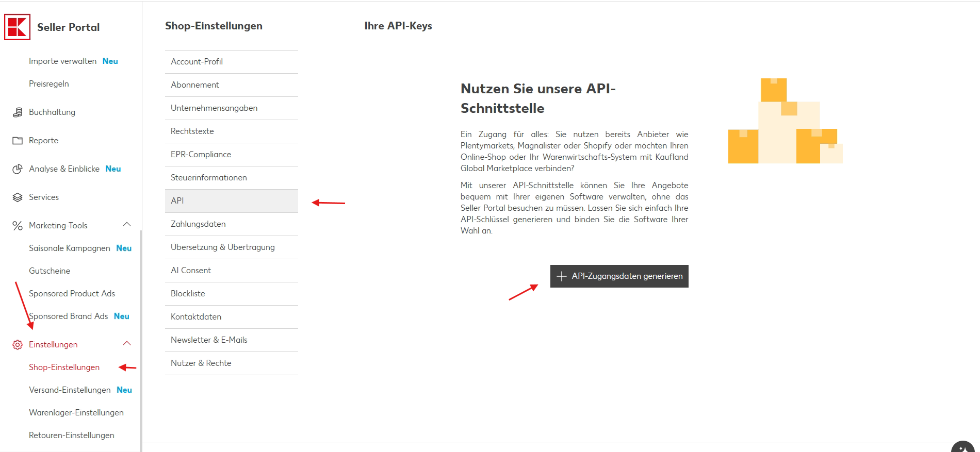This screenshot has height=452, width=980.
Task: Click the packages illustration image
Action: click(x=785, y=122)
